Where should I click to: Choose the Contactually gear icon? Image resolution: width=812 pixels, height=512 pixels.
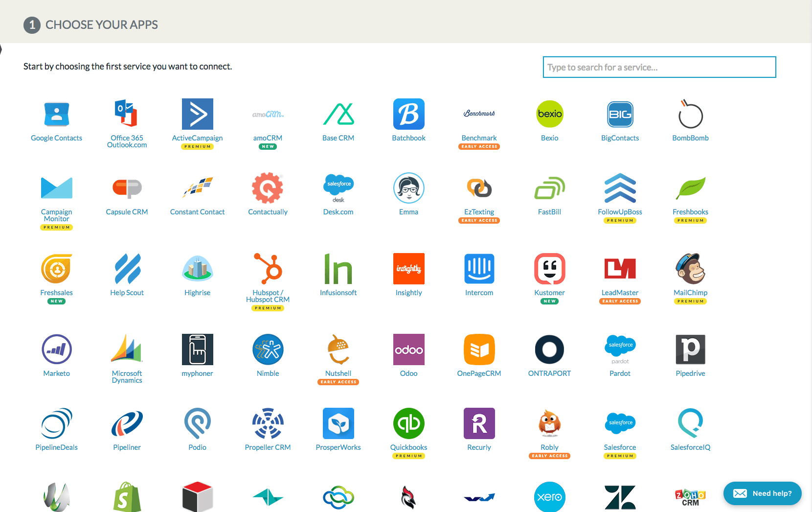268,188
